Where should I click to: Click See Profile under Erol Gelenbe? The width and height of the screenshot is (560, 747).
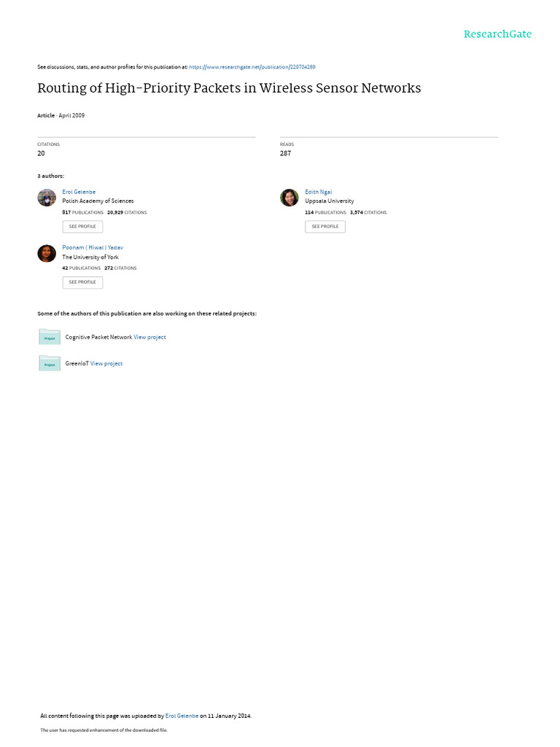pyautogui.click(x=82, y=226)
